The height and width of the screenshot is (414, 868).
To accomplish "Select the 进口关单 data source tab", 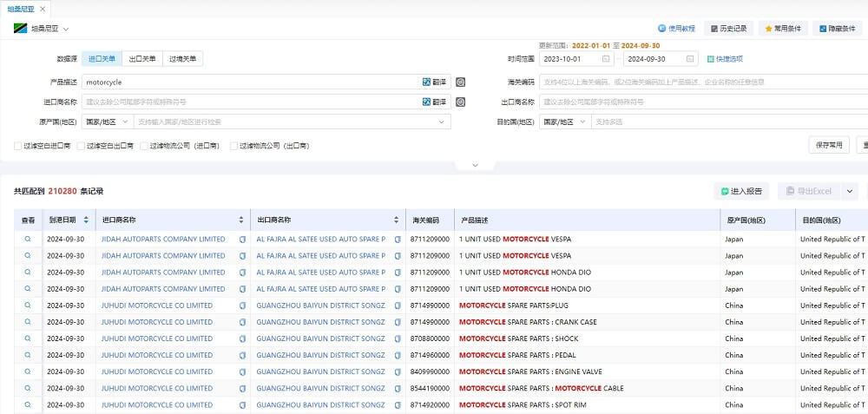I will coord(102,59).
